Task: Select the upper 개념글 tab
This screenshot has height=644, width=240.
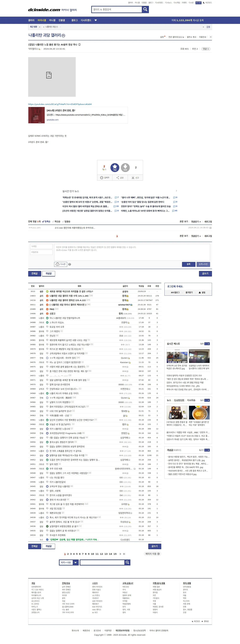Action: [x=48, y=273]
